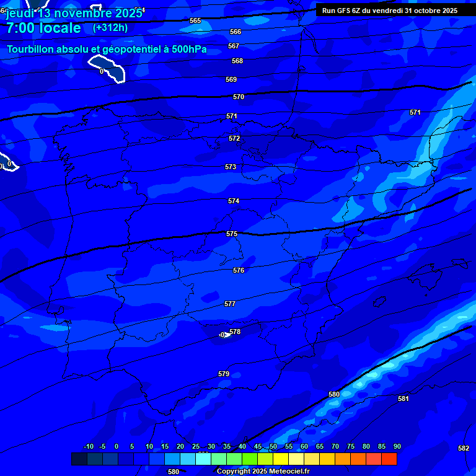Click the 578 contour label mid-map
This screenshot has height=476, width=476.
[x=235, y=332]
